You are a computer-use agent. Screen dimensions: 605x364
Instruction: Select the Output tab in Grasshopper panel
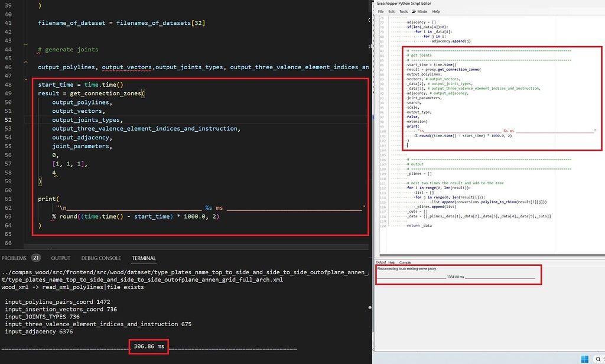tap(380, 262)
